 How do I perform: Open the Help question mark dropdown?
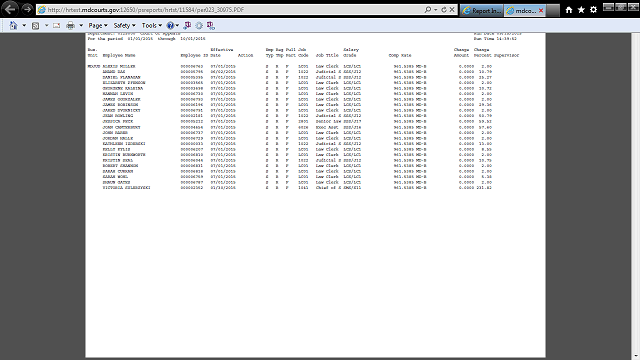point(173,25)
